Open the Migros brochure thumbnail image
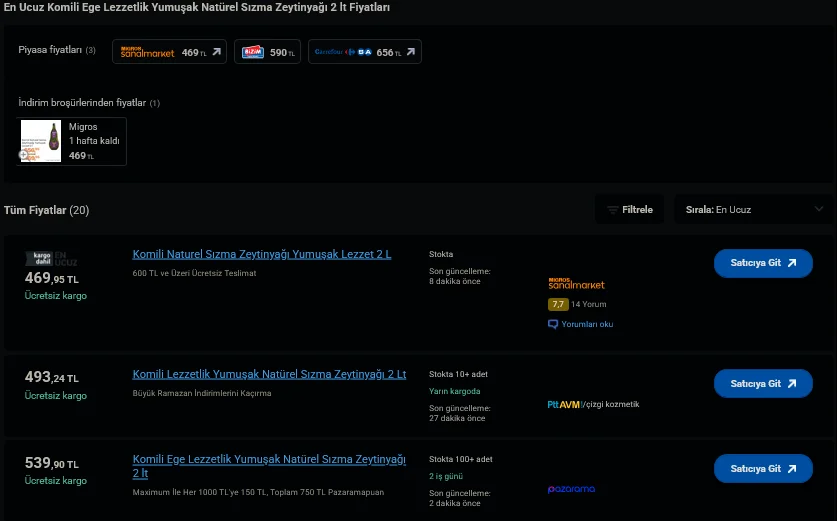The width and height of the screenshot is (837, 521). click(41, 141)
